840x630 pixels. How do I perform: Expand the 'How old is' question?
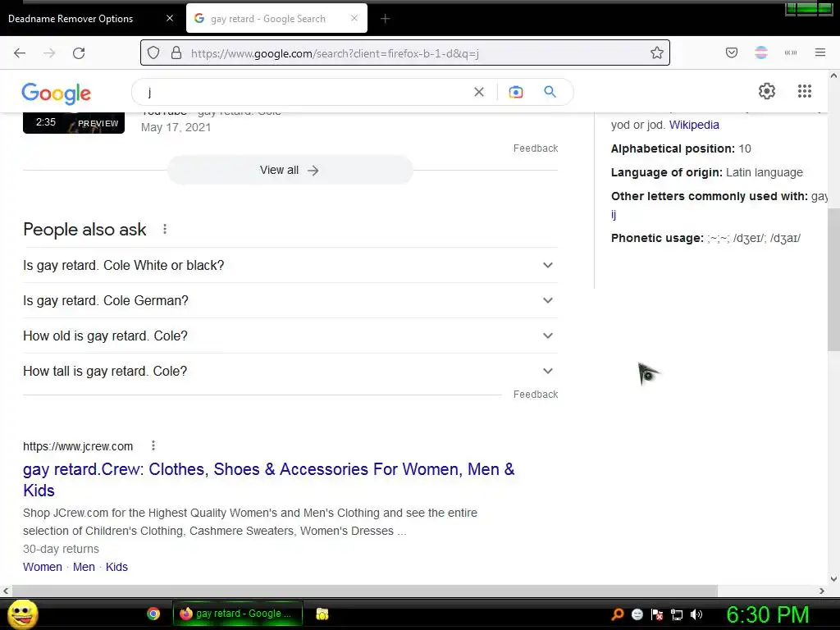[290, 336]
